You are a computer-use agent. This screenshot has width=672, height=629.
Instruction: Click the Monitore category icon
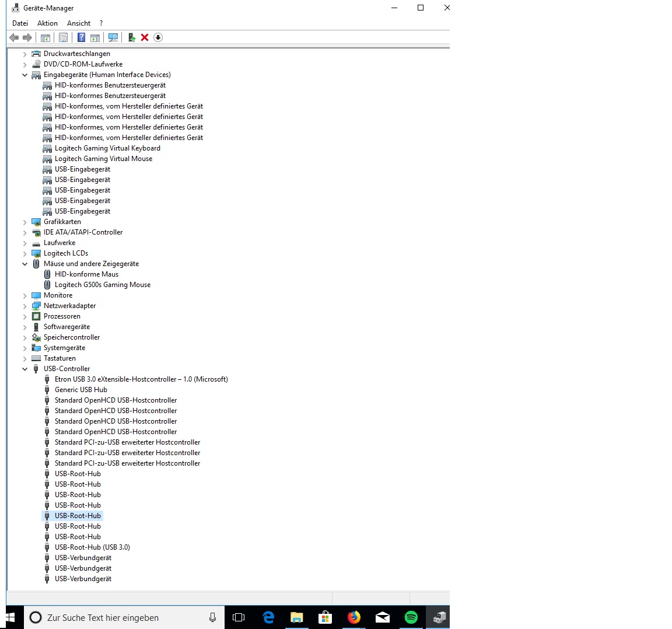tap(36, 295)
